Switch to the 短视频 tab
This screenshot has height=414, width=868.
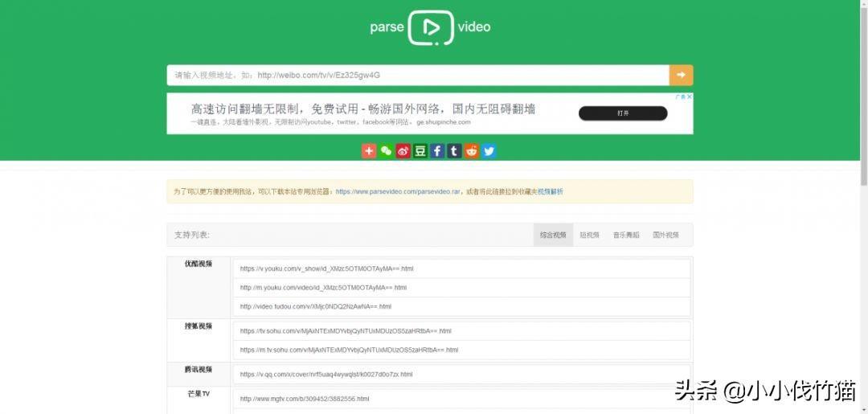[x=590, y=235]
